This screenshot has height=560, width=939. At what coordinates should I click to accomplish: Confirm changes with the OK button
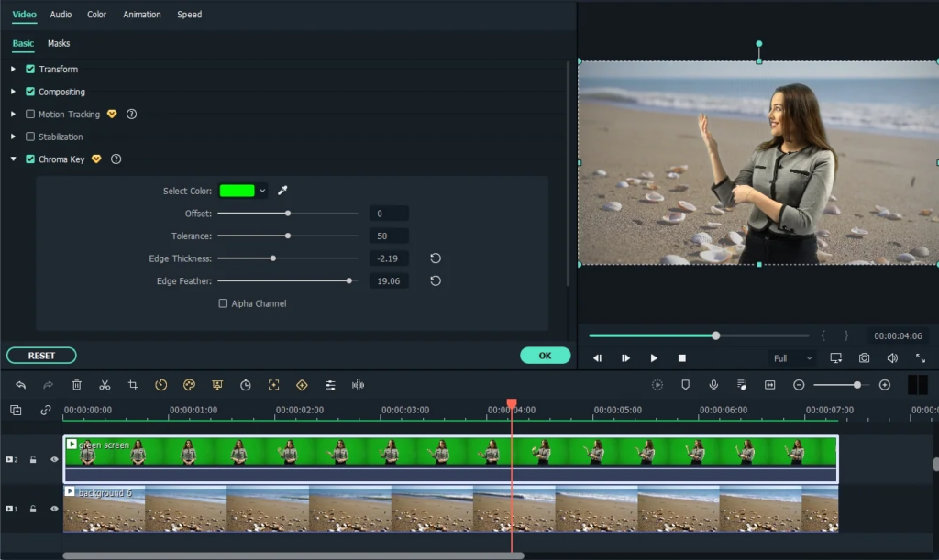(x=545, y=354)
